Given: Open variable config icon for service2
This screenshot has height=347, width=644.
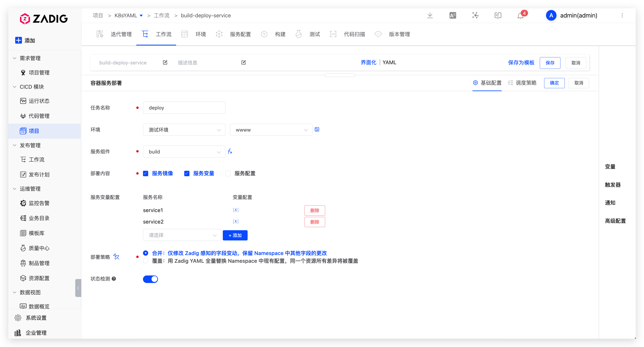Looking at the screenshot, I should pos(236,221).
